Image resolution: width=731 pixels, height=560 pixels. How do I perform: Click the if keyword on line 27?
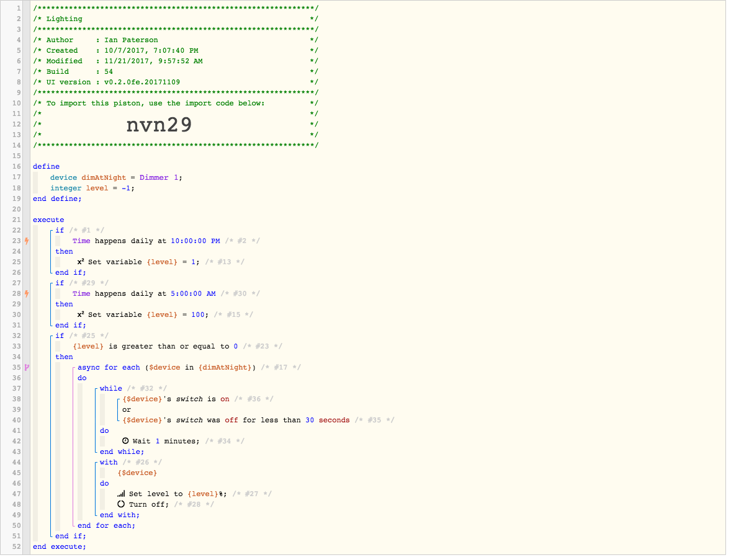(60, 284)
